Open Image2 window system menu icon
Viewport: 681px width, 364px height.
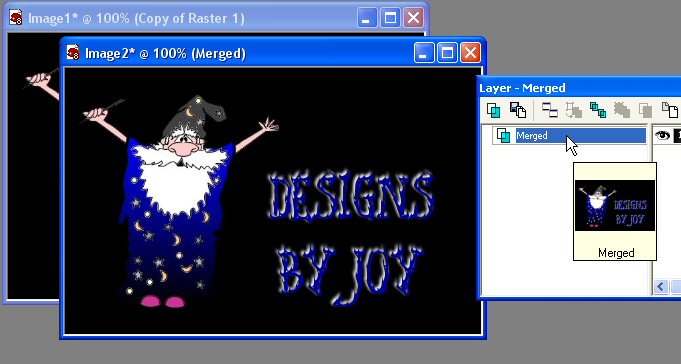pyautogui.click(x=73, y=53)
